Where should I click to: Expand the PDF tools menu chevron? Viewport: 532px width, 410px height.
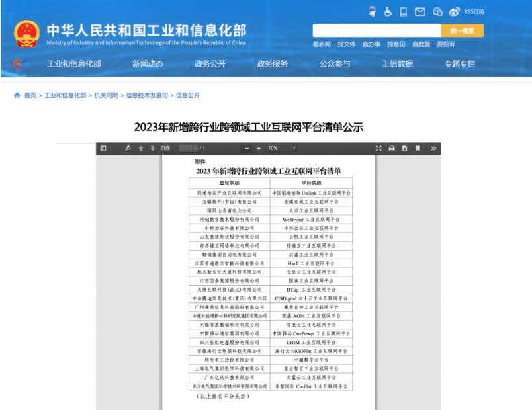[433, 148]
